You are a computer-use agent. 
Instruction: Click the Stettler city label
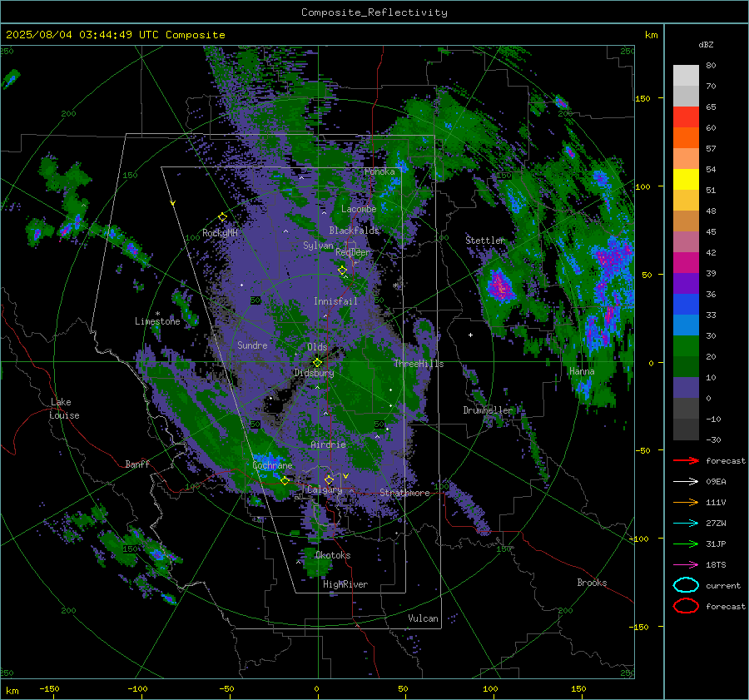click(x=485, y=241)
